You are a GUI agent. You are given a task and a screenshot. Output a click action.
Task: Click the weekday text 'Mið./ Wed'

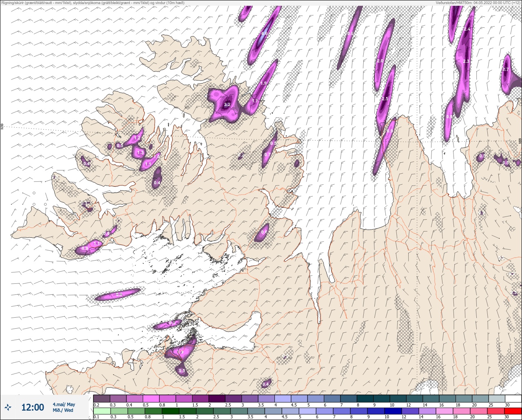pyautogui.click(x=63, y=410)
